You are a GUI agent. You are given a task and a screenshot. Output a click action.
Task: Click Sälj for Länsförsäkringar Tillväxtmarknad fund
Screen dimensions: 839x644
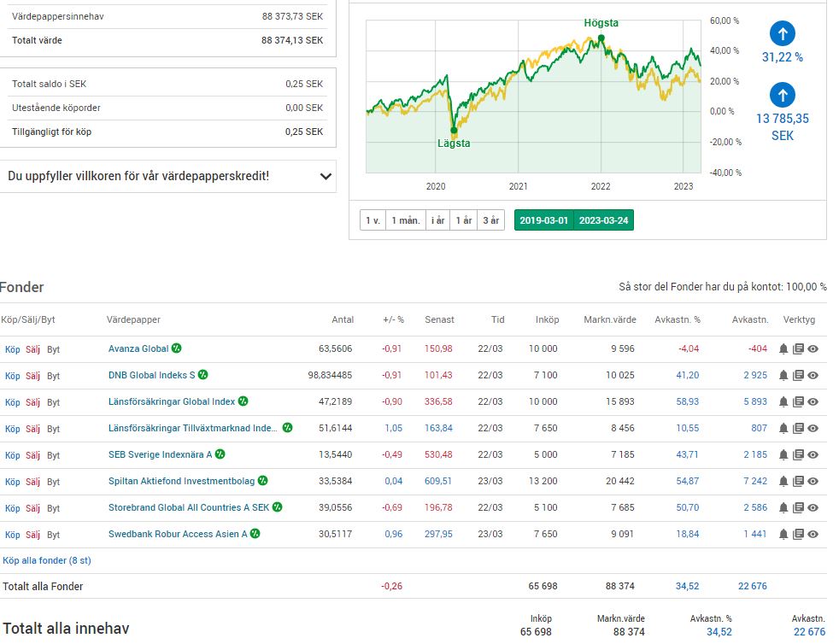[32, 429]
